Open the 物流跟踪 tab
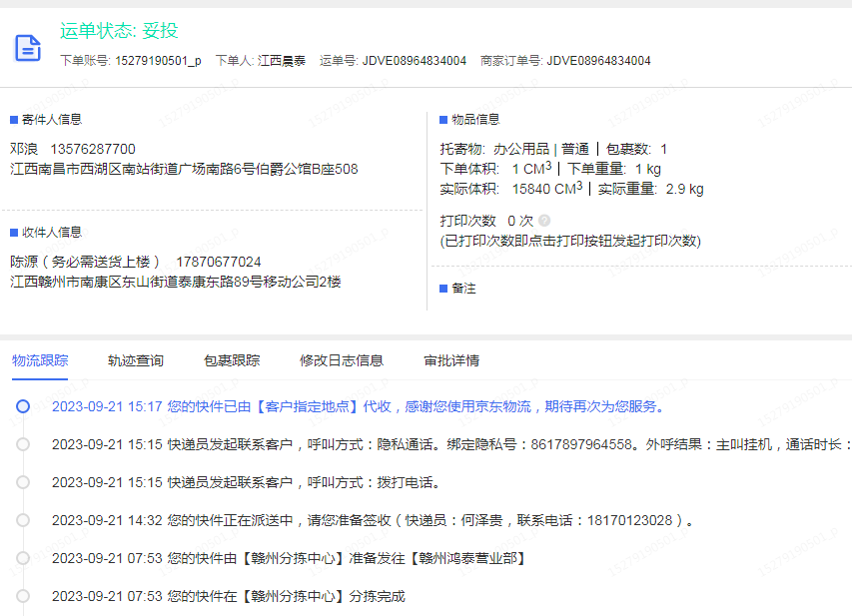Screen dimensions: 852x616 point(39,360)
